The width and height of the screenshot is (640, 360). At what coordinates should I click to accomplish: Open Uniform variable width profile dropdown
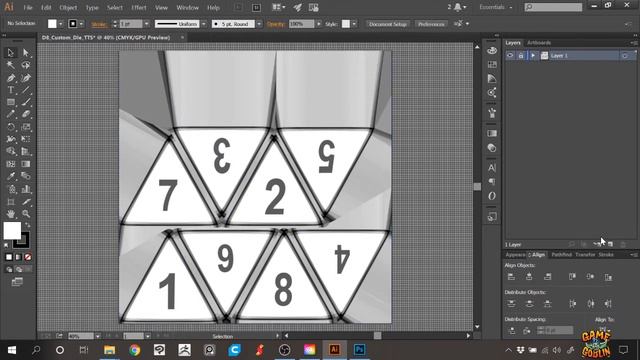pyautogui.click(x=204, y=24)
